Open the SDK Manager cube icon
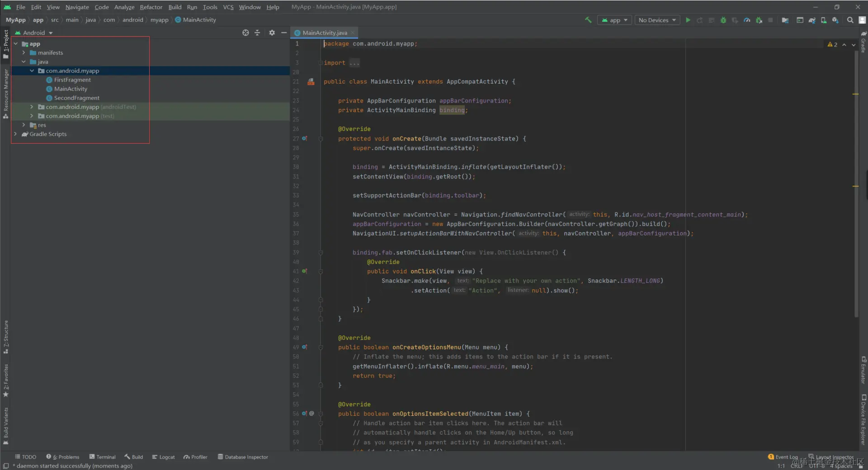Viewport: 868px width, 470px height. pos(835,20)
